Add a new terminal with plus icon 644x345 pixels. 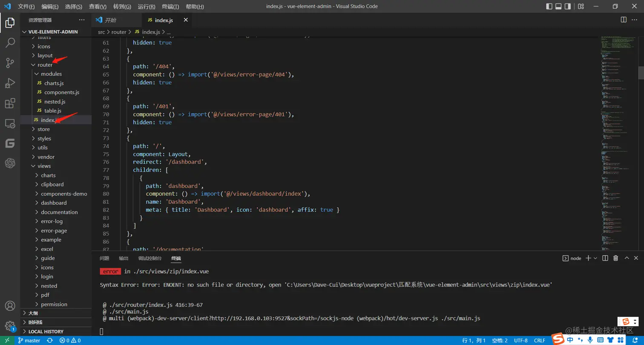(x=588, y=258)
